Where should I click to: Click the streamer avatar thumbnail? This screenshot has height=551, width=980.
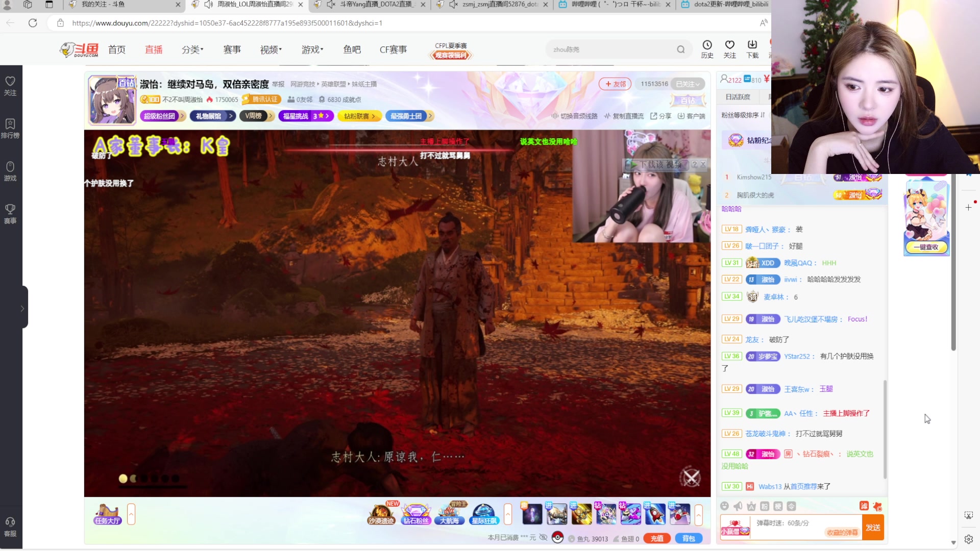tap(112, 99)
